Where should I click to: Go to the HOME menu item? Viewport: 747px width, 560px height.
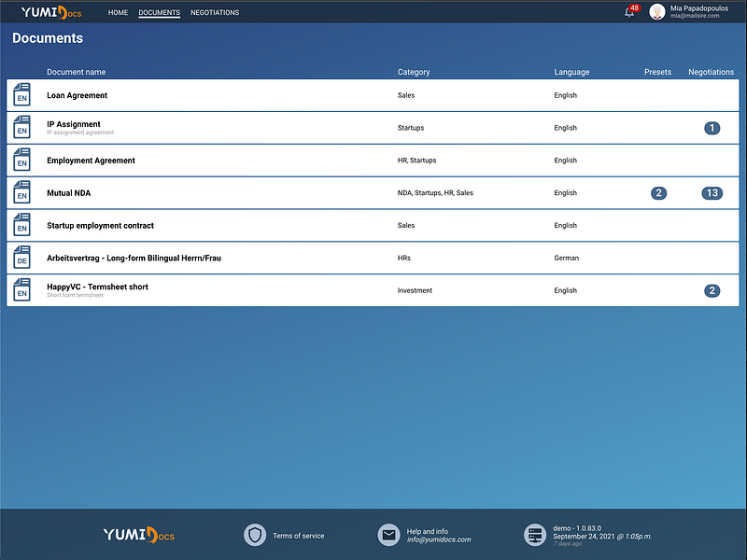point(118,12)
